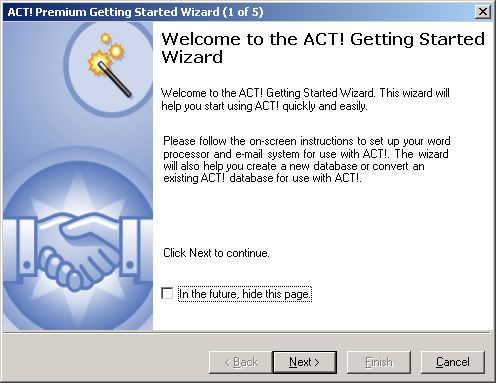Click the starburst point above the handshake

(x=78, y=192)
